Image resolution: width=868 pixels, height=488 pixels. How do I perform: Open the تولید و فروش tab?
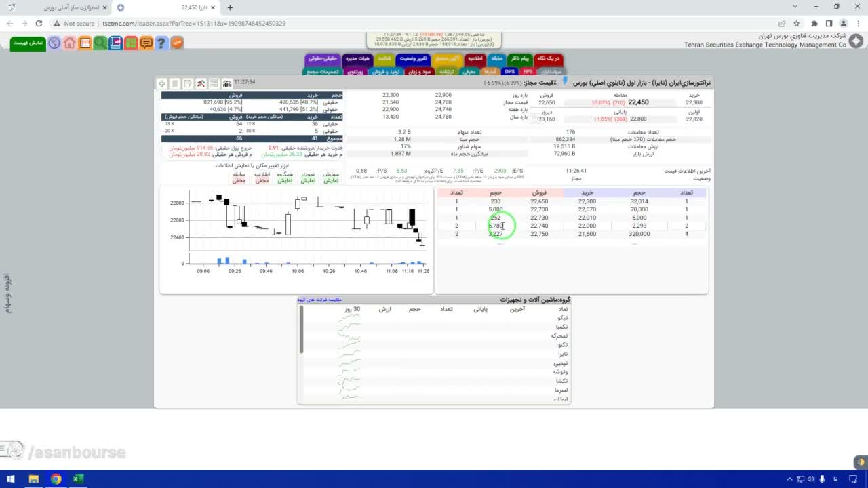pos(387,71)
